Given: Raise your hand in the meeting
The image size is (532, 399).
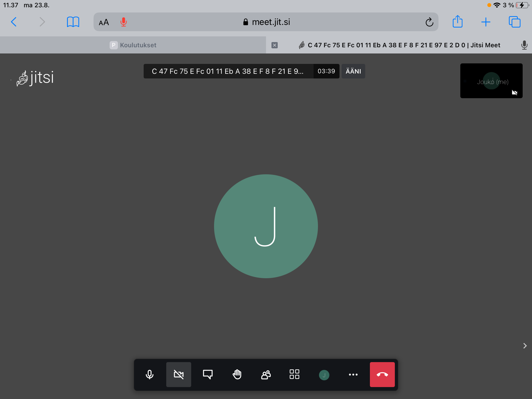Looking at the screenshot, I should point(237,375).
